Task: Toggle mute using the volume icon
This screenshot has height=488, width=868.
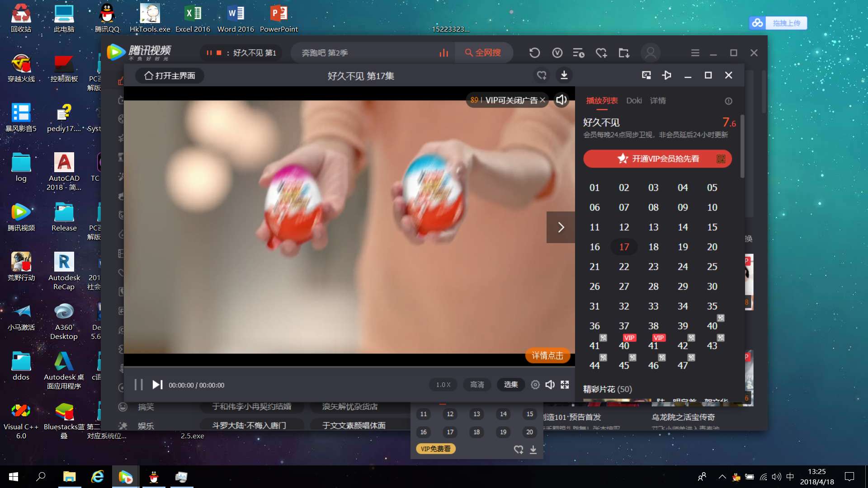Action: [550, 385]
